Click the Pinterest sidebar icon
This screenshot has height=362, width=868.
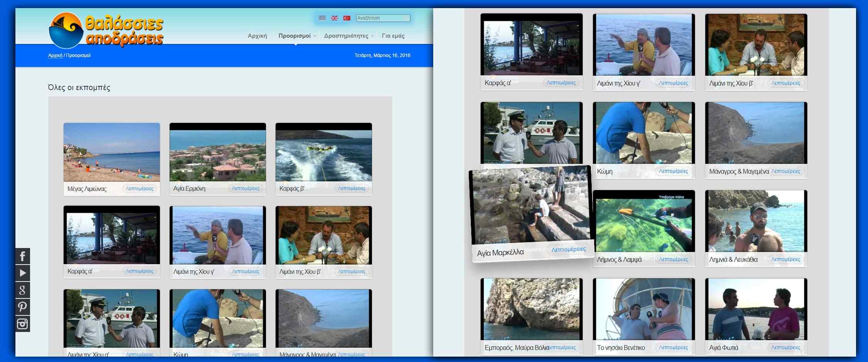coord(22,307)
